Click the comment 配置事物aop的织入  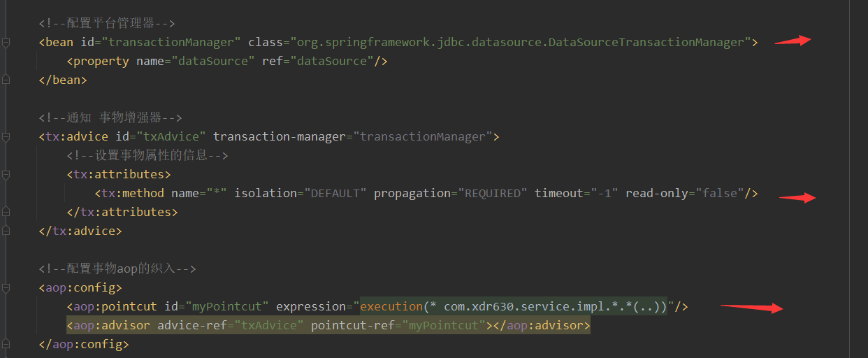pyautogui.click(x=117, y=269)
